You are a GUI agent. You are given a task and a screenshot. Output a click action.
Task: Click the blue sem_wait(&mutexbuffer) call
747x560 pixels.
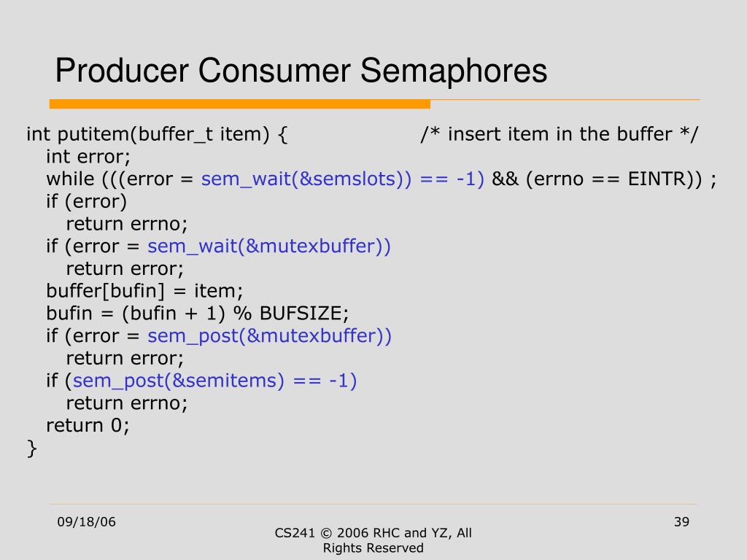coord(269,246)
